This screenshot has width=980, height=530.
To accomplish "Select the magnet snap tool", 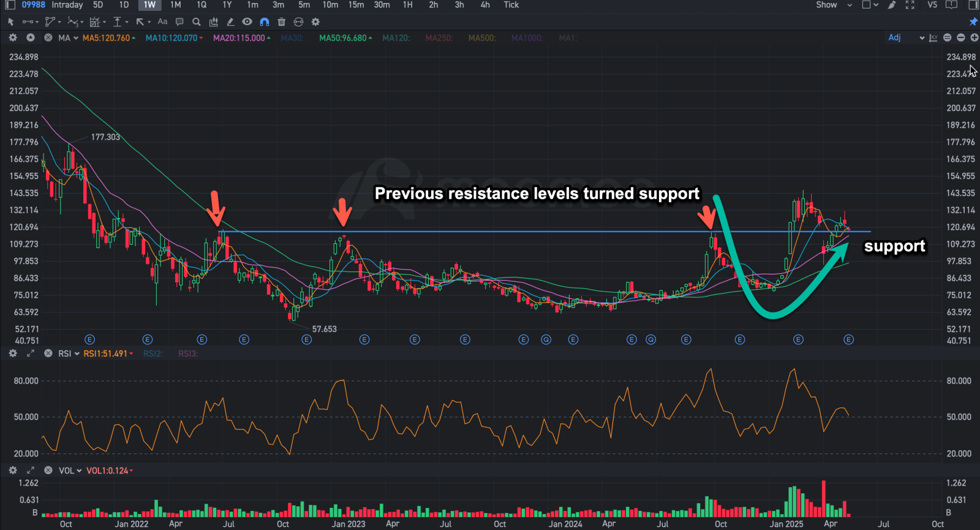I will (x=265, y=22).
